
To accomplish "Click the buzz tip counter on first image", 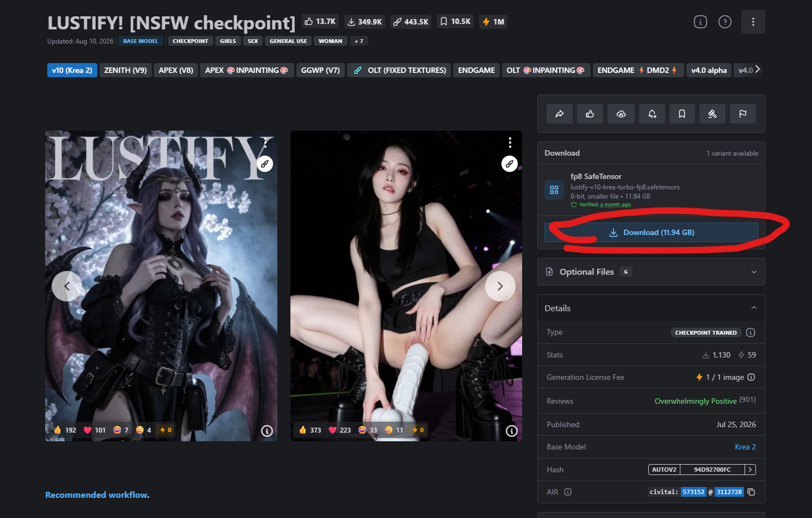I will [x=165, y=430].
